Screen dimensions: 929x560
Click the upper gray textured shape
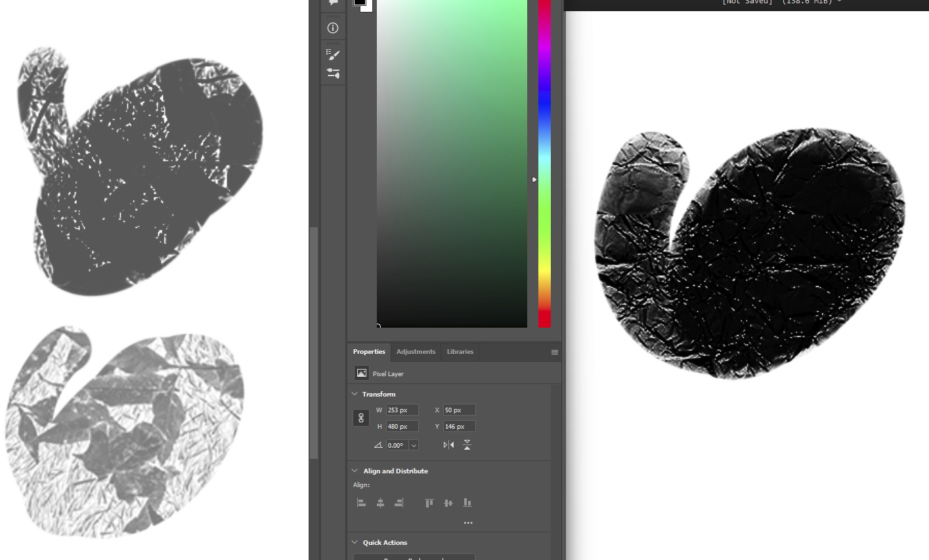[x=140, y=171]
